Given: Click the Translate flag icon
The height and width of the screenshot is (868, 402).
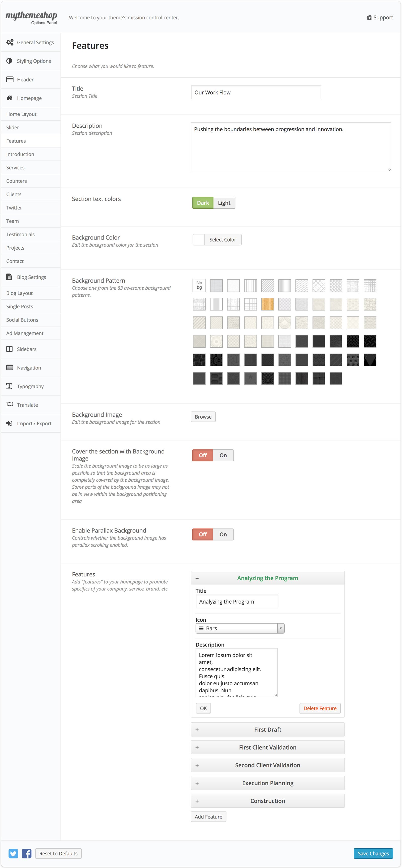Looking at the screenshot, I should coord(10,404).
